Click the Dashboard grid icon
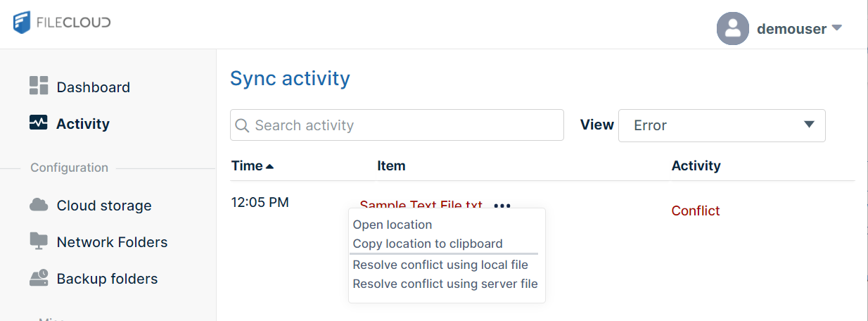Viewport: 868px width, 321px height. point(39,86)
